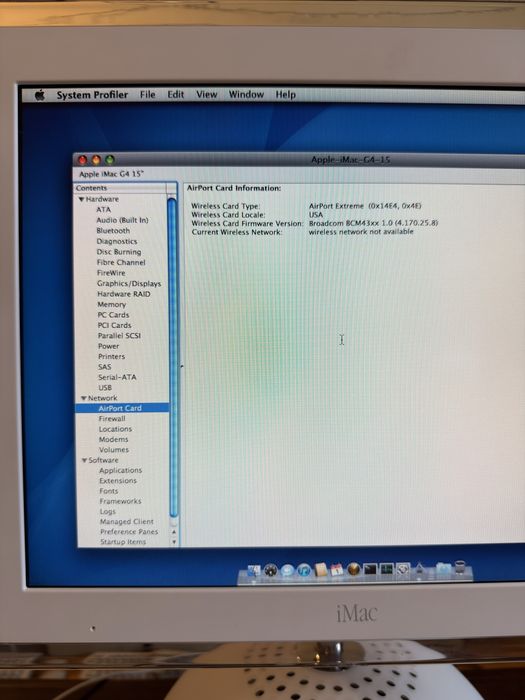Select Power in the sidebar

(108, 346)
